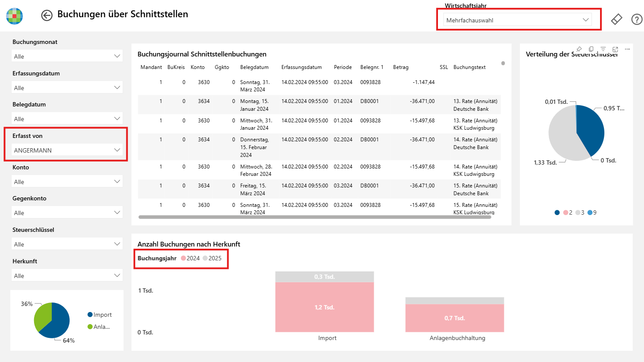
Task: Sort table by Konto column header
Action: (197, 67)
